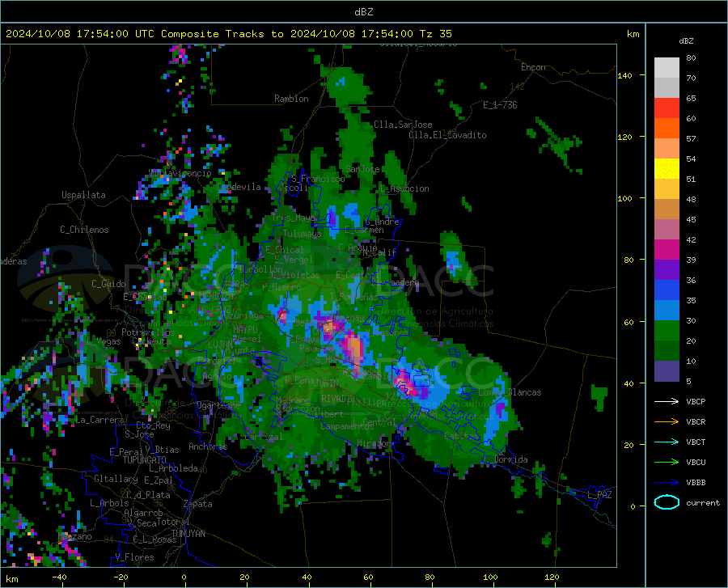Screen dimensions: 728x588
Task: Click the TUNUYAN map label
Action: tap(188, 534)
